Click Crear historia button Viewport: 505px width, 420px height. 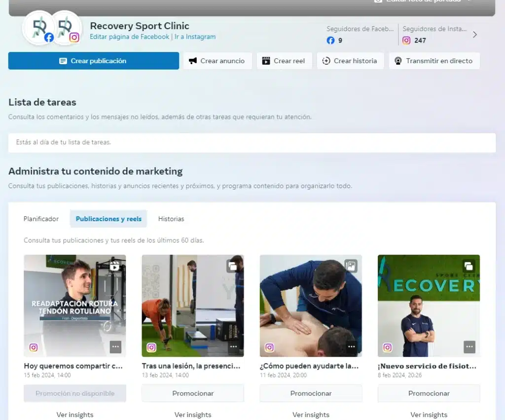point(350,61)
